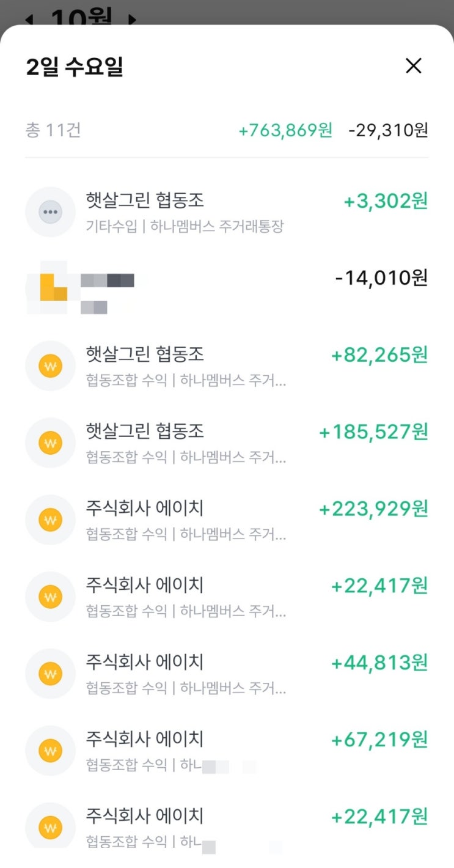Go to next month with right arrow

tap(131, 20)
